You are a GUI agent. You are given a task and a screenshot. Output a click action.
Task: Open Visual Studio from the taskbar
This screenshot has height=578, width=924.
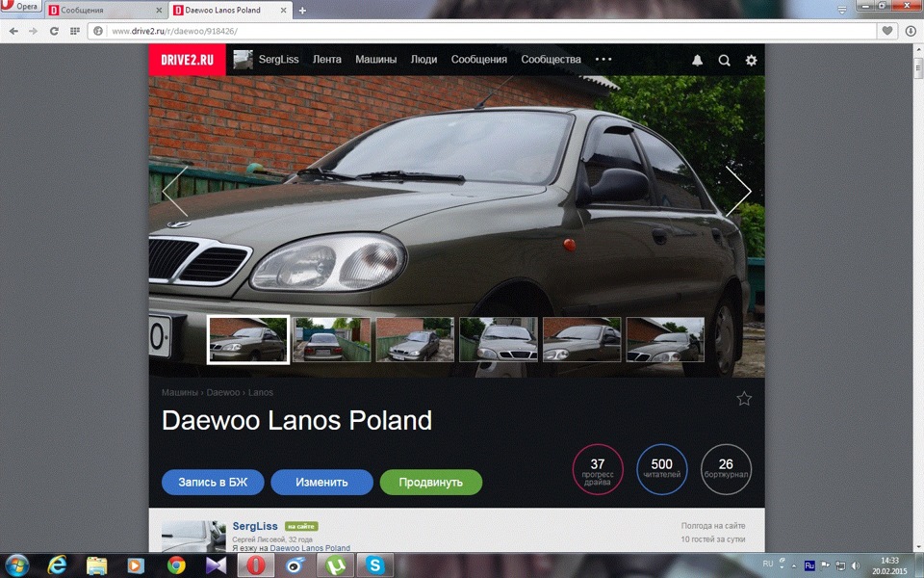coord(216,565)
